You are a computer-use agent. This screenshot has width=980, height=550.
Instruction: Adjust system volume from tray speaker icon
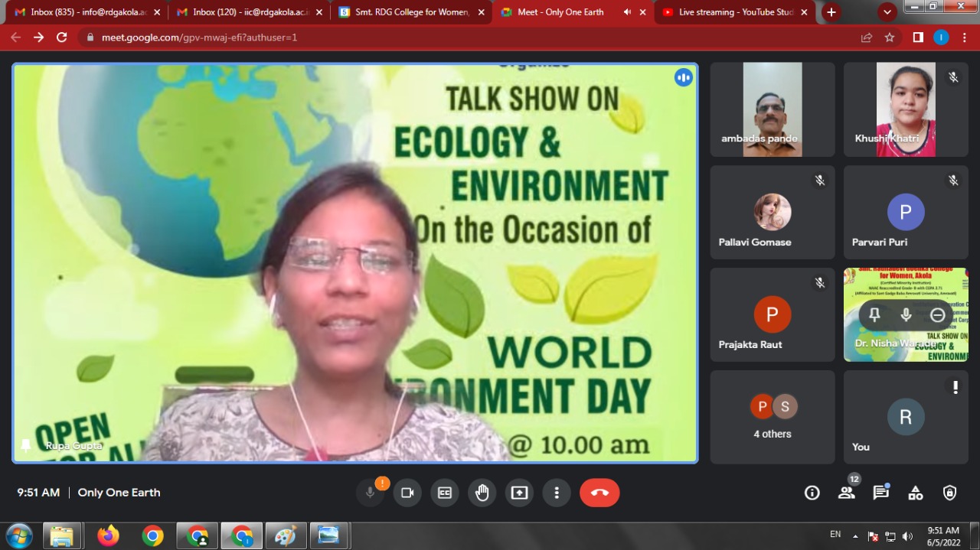907,536
